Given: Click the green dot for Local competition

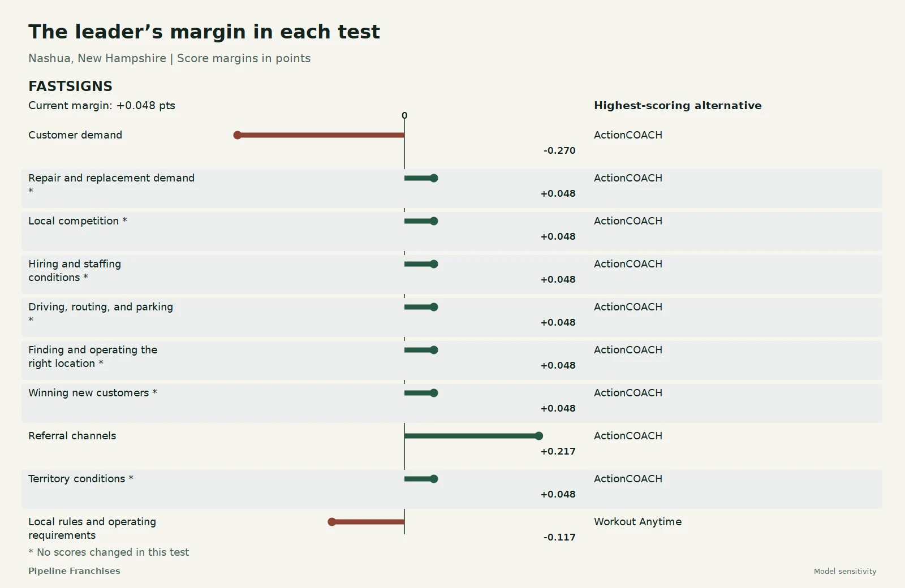Looking at the screenshot, I should click(x=434, y=221).
